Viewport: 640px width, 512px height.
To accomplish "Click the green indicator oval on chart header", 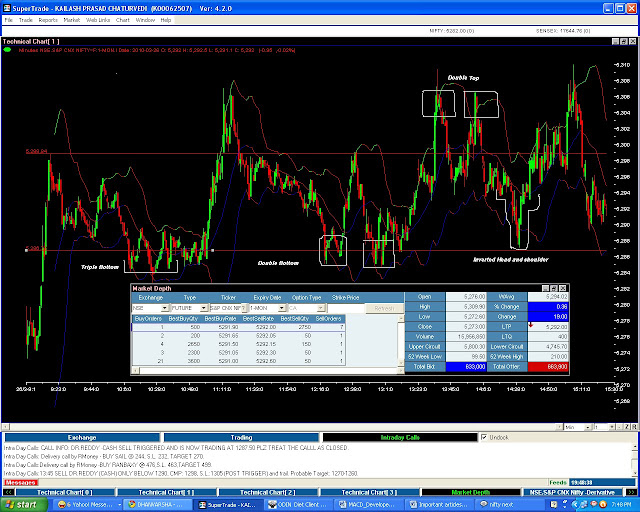I will [x=7, y=50].
